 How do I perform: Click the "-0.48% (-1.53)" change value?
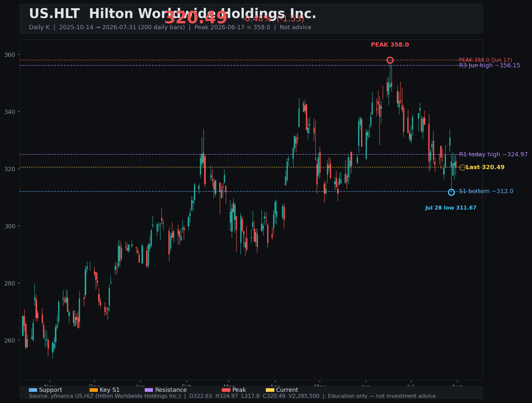tap(273, 19)
